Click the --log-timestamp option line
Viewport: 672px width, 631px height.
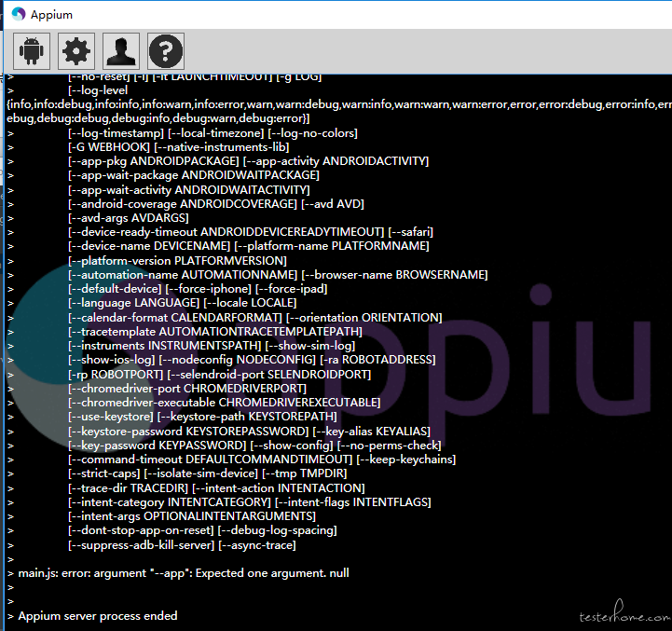point(213,133)
